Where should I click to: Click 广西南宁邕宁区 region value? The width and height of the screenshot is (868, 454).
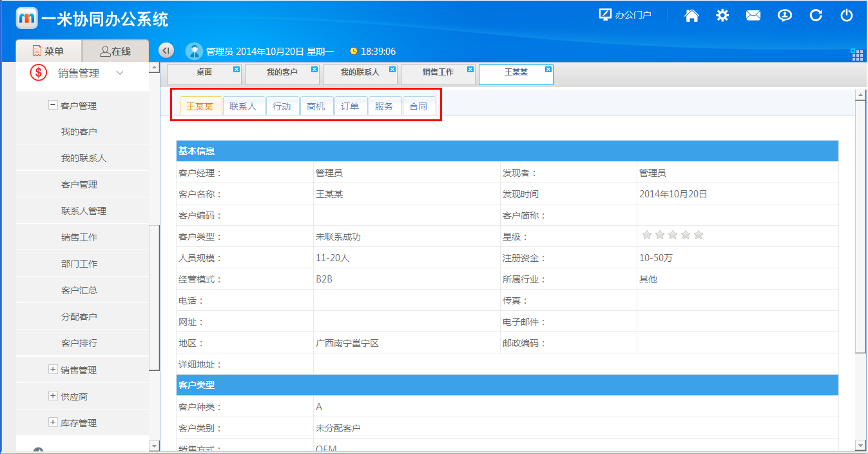pos(347,343)
